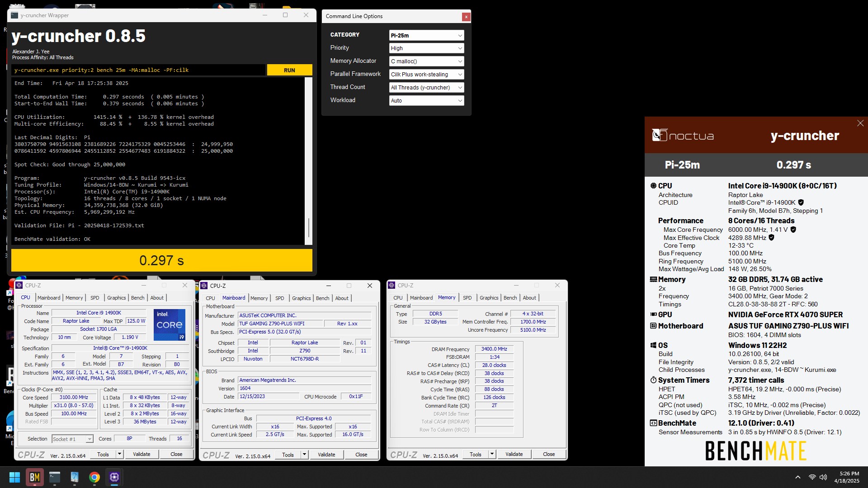Open Socket #1 selection dropdown in CPU-Z

click(x=72, y=439)
